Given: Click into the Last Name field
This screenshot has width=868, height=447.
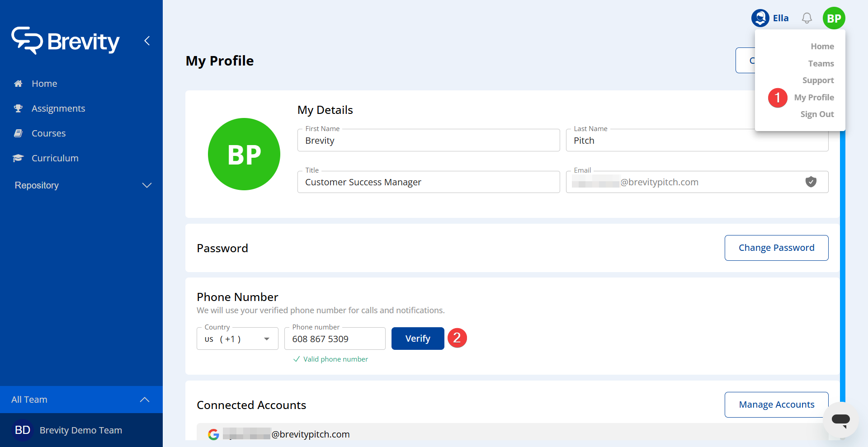Looking at the screenshot, I should pos(697,141).
